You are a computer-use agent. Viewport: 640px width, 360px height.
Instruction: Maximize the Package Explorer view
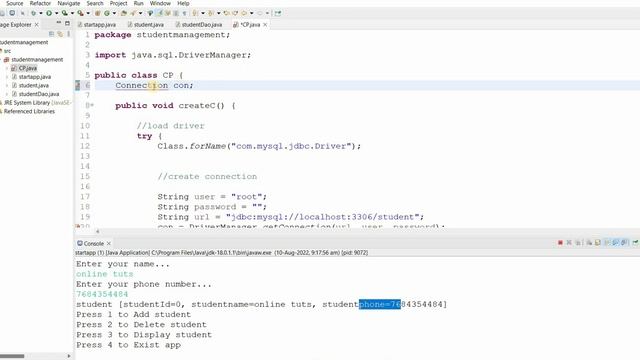pos(67,23)
